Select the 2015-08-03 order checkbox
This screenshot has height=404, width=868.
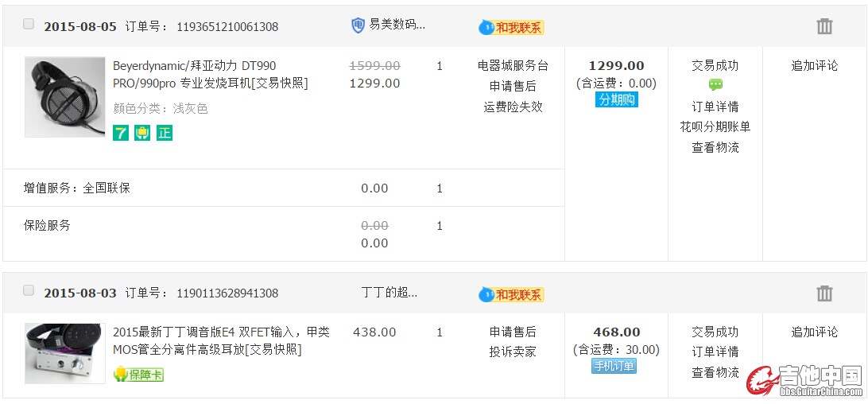(29, 291)
